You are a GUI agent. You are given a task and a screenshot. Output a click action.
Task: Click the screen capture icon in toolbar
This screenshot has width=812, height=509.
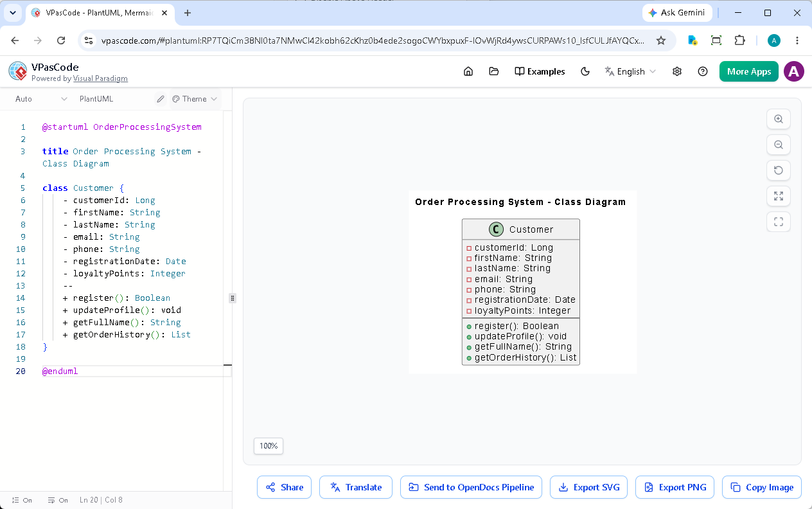click(x=716, y=40)
